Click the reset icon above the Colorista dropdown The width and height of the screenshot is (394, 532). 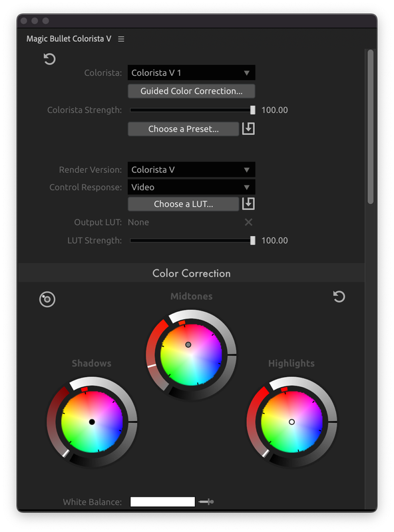tap(50, 59)
